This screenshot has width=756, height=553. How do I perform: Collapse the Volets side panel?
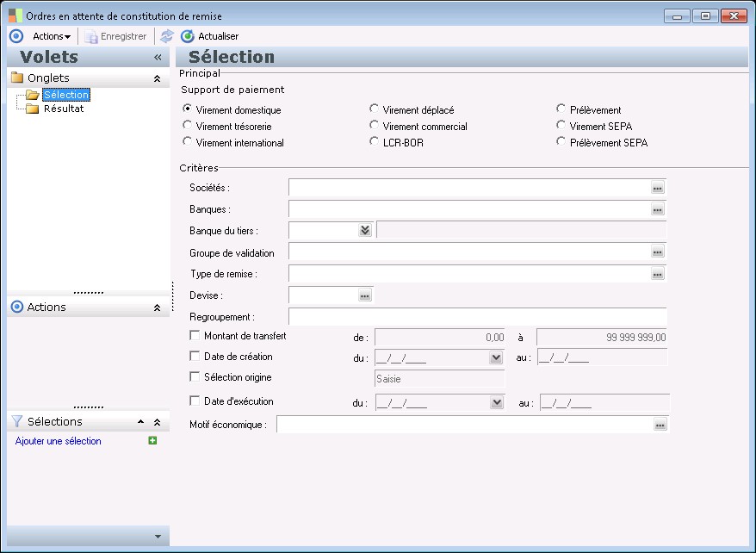tap(158, 57)
